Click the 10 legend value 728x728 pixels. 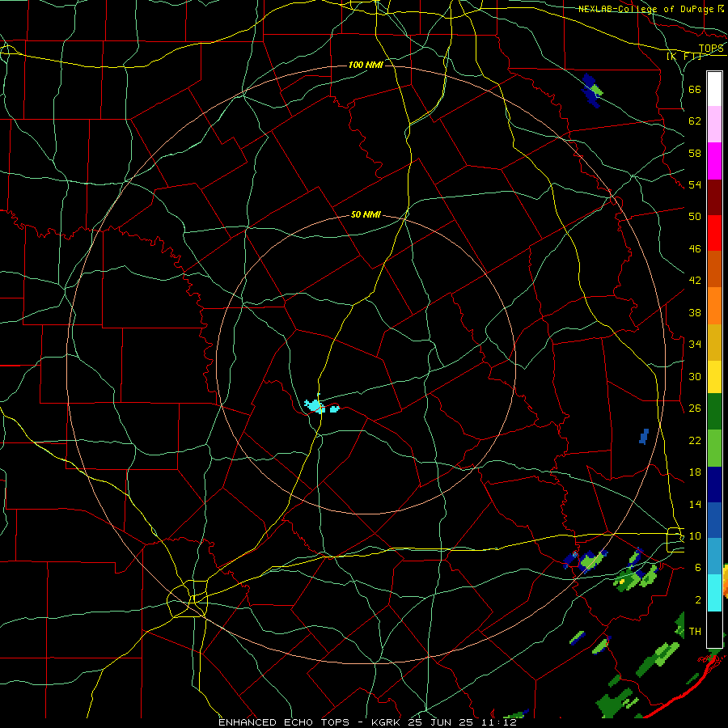tap(695, 535)
